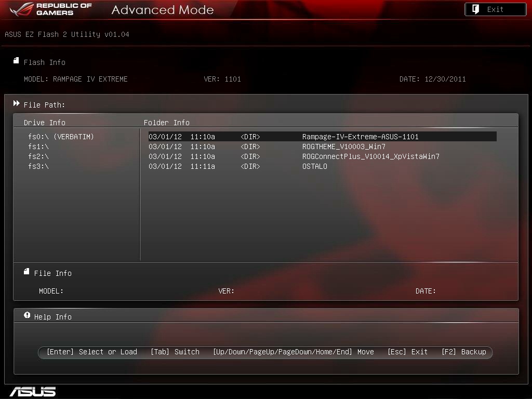Select drive fs1:\
The image size is (532, 399).
coord(38,147)
